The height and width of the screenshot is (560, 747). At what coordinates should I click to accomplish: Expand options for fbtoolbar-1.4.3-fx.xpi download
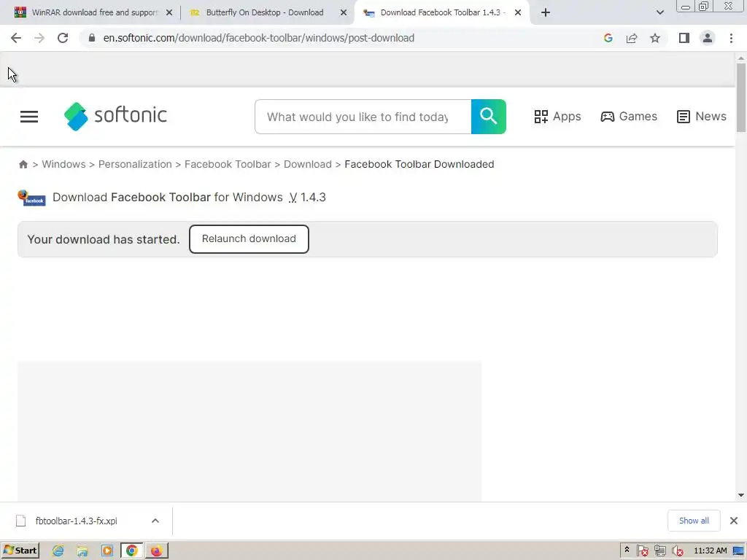pyautogui.click(x=155, y=521)
